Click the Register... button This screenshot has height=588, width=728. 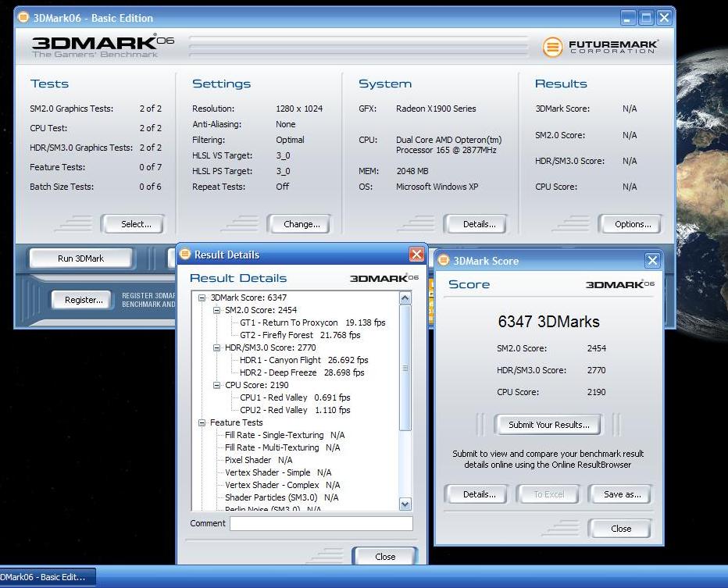[82, 300]
